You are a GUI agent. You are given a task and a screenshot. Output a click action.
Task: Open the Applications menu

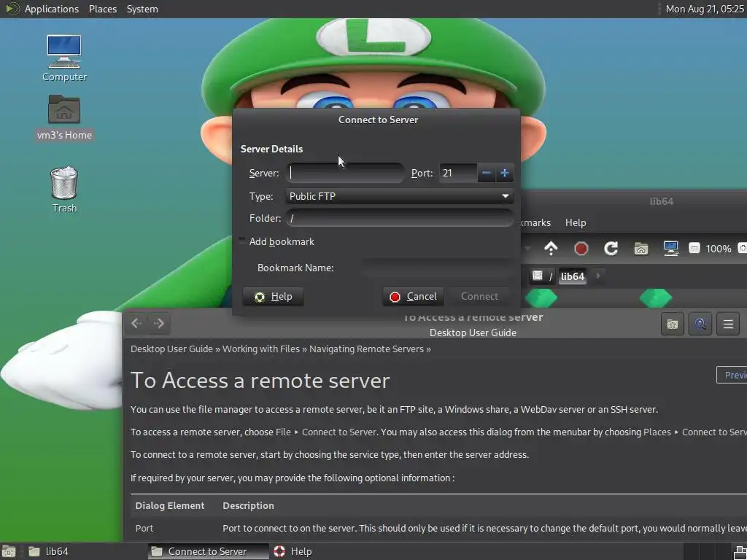pos(52,9)
